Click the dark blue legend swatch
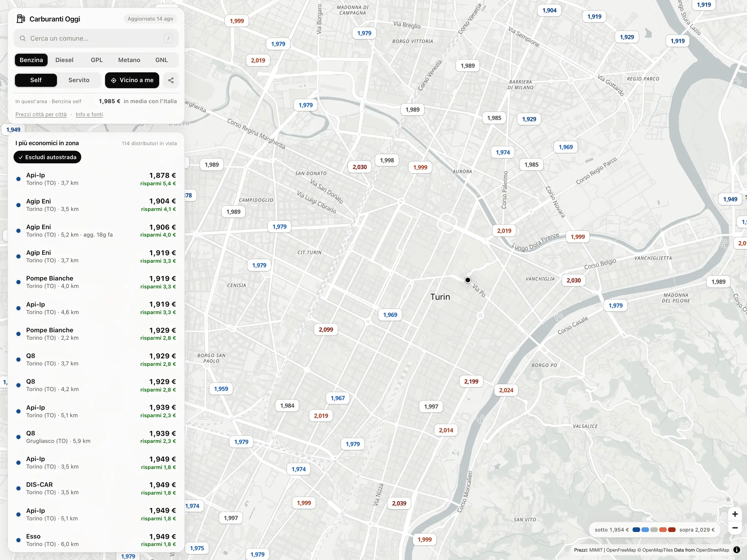This screenshot has width=747, height=560. (636, 530)
